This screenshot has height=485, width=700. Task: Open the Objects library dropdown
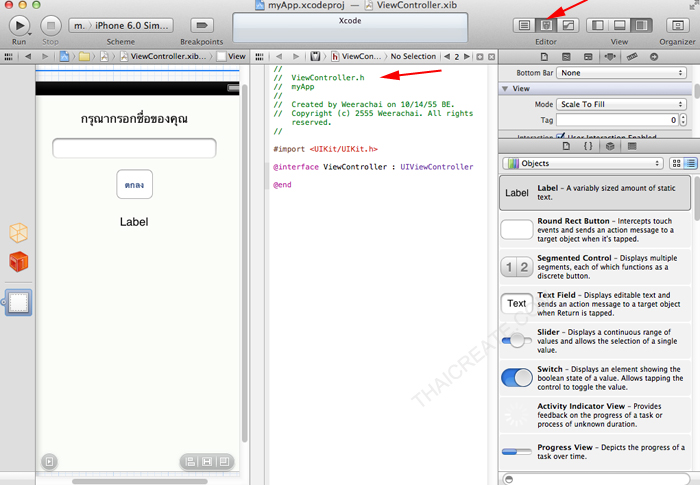click(x=583, y=163)
